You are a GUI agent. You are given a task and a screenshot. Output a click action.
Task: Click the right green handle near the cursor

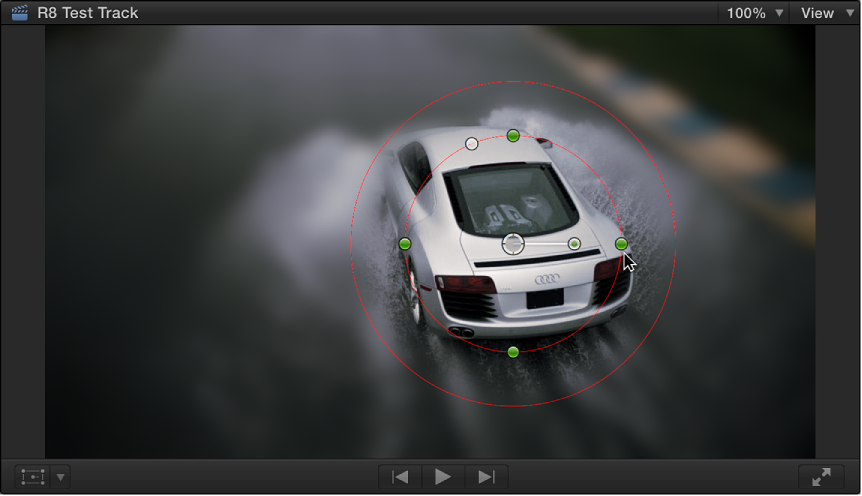[621, 244]
